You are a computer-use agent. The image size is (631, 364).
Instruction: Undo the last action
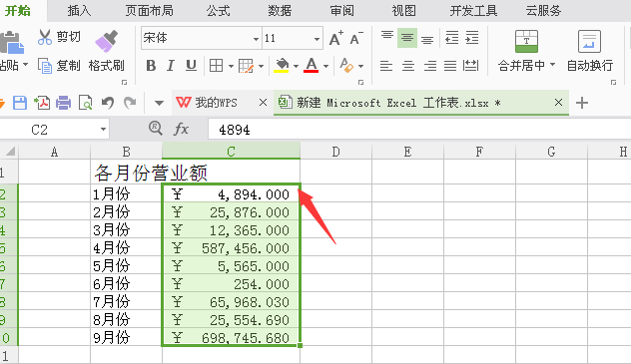(x=108, y=103)
